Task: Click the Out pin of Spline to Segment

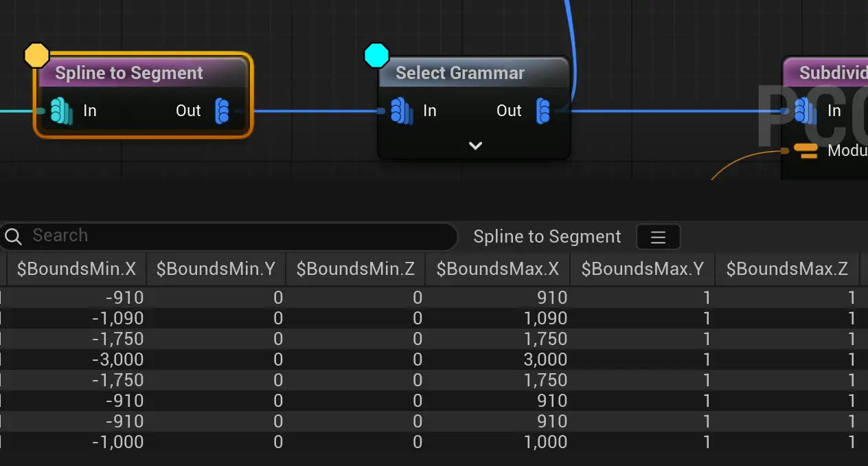Action: tap(222, 111)
